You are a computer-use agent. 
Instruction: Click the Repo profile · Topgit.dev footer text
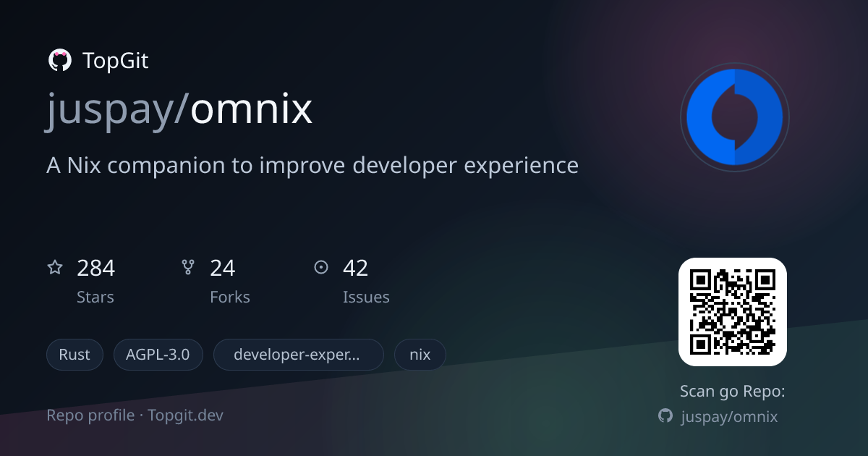tap(135, 415)
